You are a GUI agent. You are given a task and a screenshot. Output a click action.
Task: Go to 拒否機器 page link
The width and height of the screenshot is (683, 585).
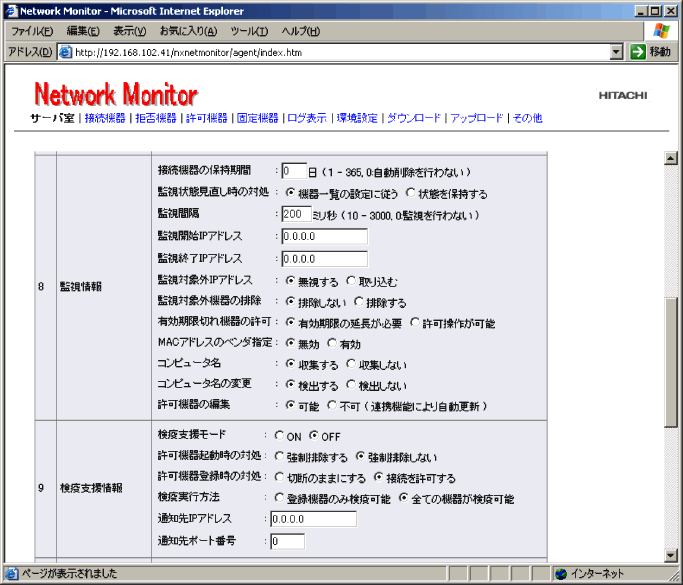[x=156, y=118]
